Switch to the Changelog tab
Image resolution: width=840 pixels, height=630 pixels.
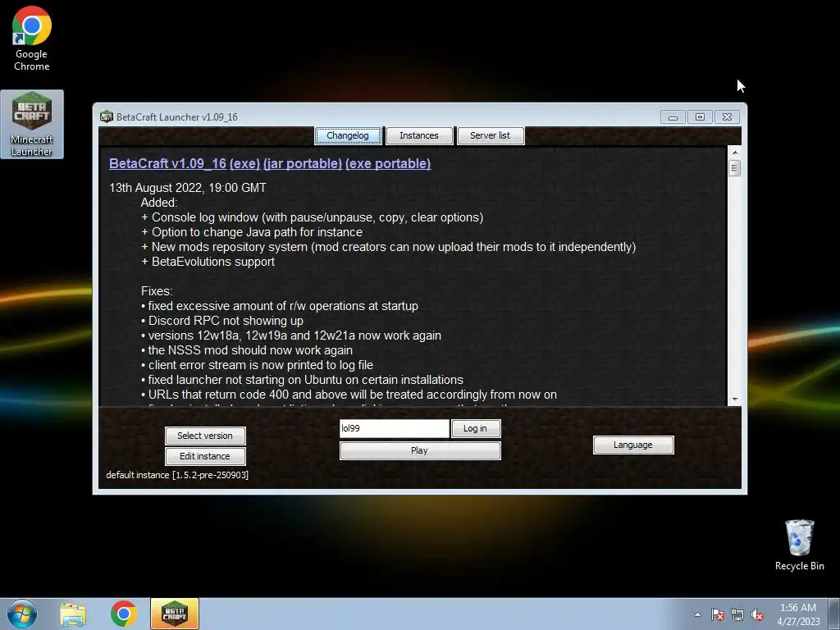pos(348,135)
